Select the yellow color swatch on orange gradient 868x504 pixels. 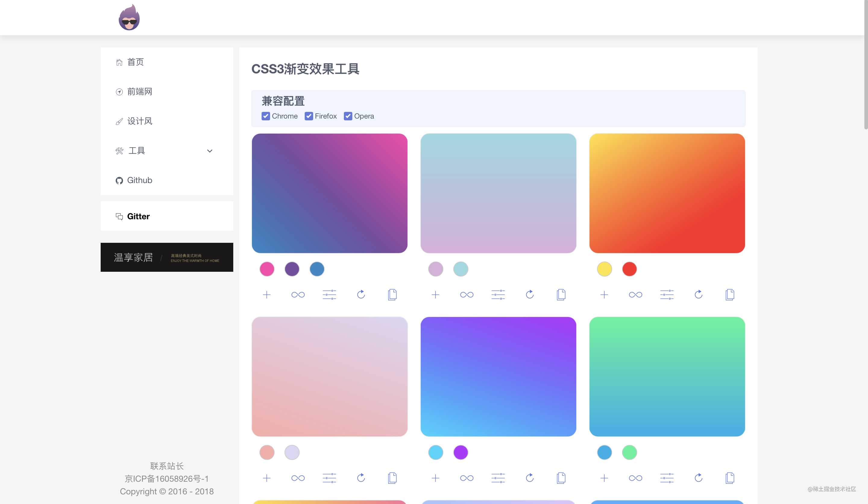click(605, 269)
